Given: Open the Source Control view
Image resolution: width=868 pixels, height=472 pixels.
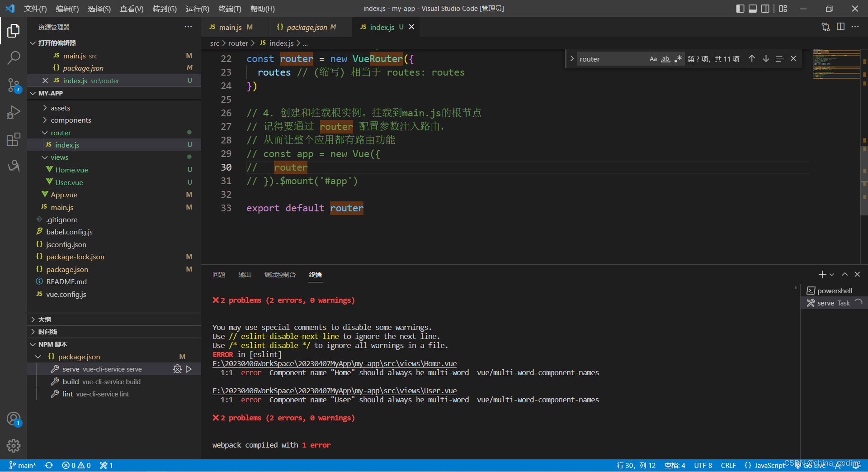Looking at the screenshot, I should pos(14,85).
